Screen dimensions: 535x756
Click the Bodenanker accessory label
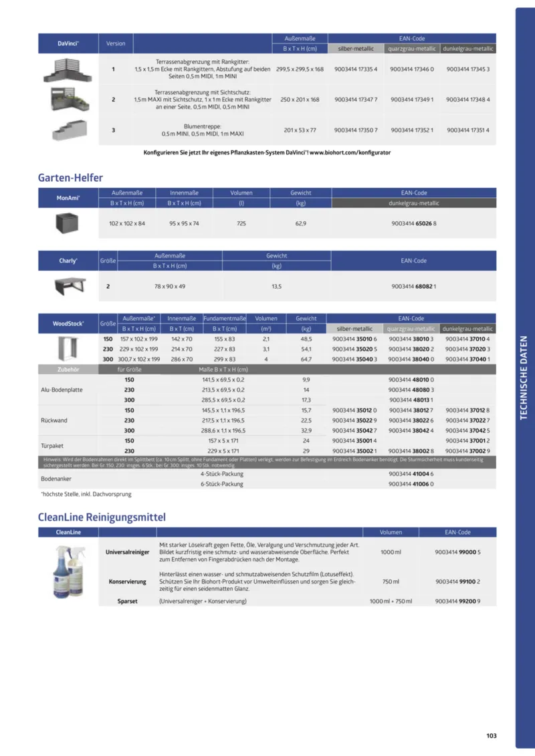tap(55, 479)
